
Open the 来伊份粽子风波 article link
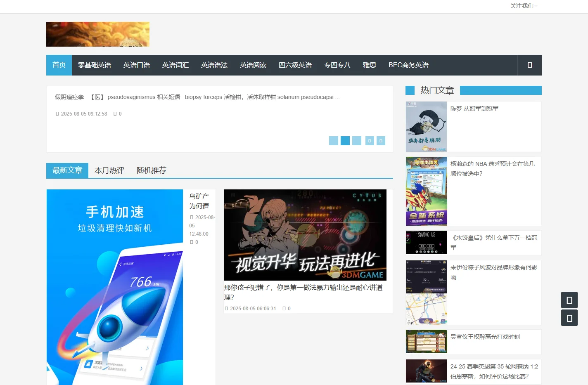click(494, 272)
